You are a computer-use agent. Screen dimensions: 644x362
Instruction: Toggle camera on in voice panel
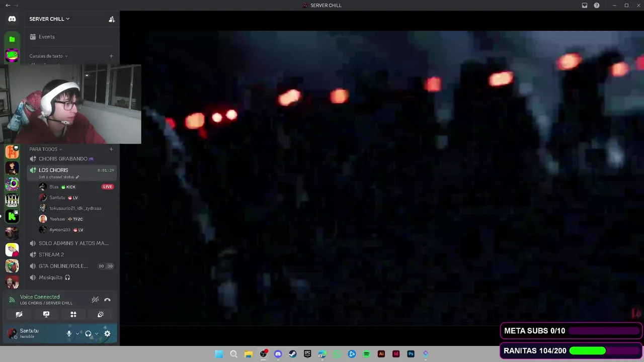click(x=19, y=314)
